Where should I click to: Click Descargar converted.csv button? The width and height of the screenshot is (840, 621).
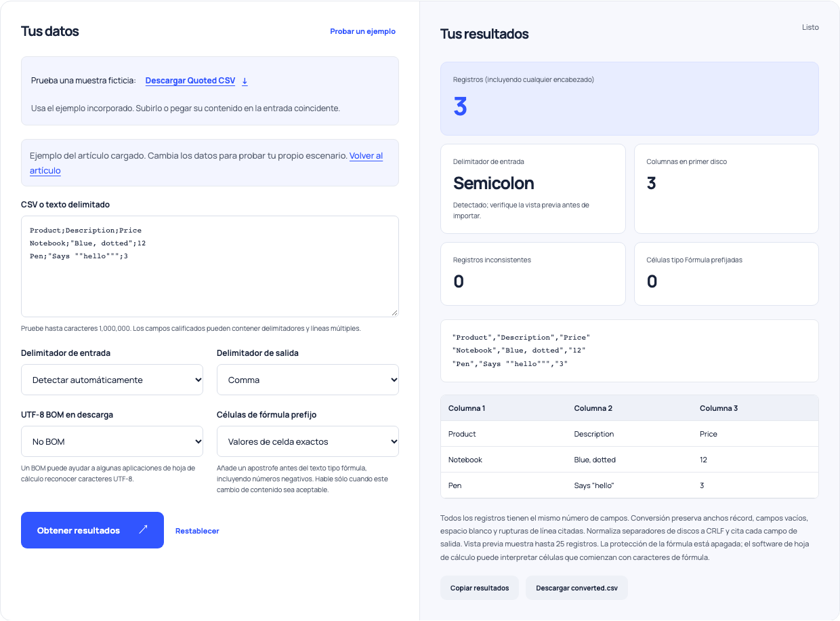[576, 588]
